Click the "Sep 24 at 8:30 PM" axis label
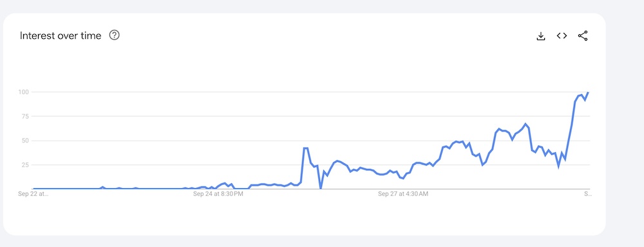This screenshot has width=644, height=247. pos(218,194)
